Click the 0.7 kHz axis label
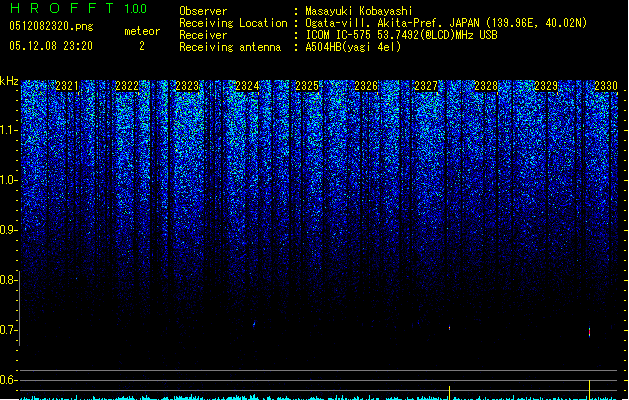The width and height of the screenshot is (629, 400). pyautogui.click(x=9, y=330)
